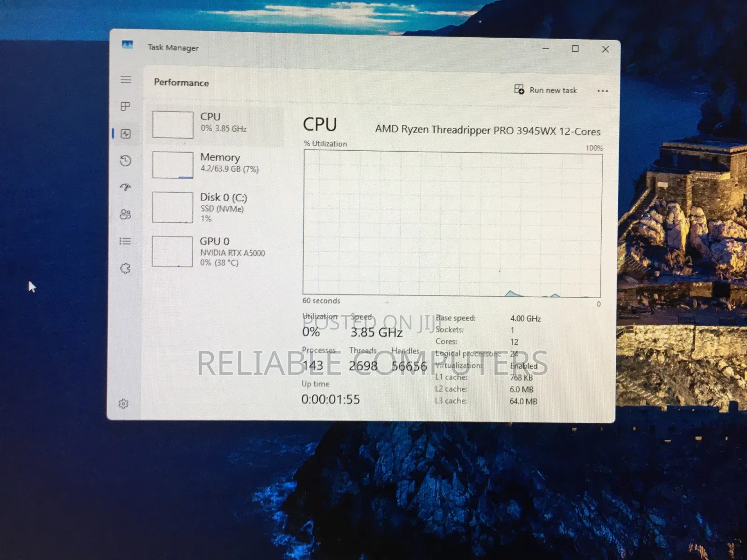
Task: Open the Users page icon
Action: pos(125,215)
